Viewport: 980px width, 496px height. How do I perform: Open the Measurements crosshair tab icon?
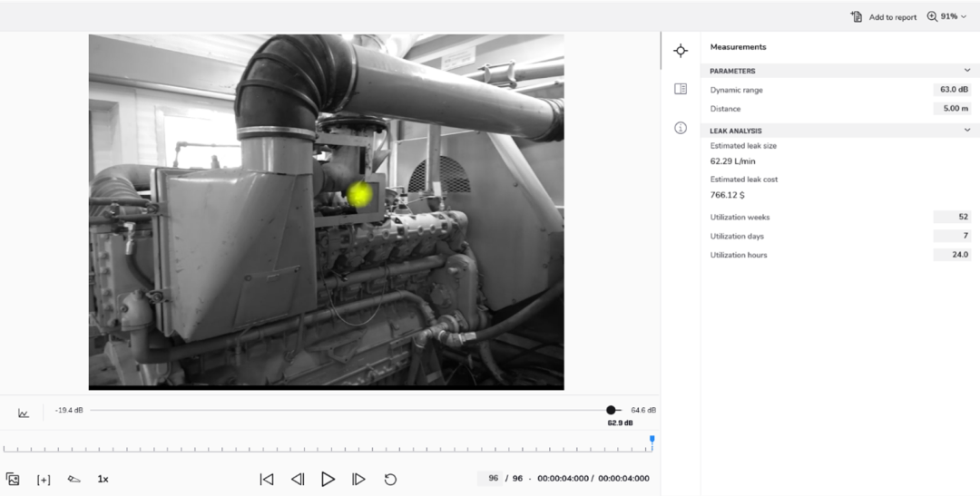click(x=681, y=51)
